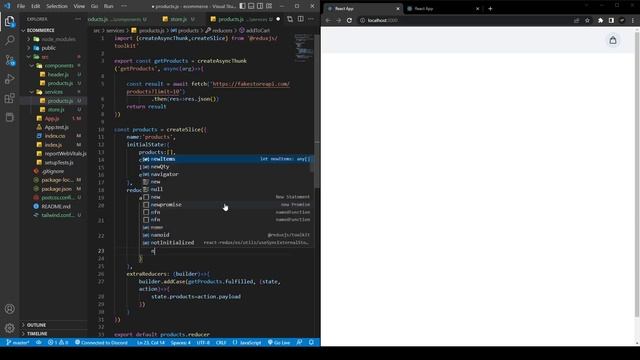Viewport: 640px width, 360px height.
Task: Expand the TIMELINE section
Action: coord(37,333)
